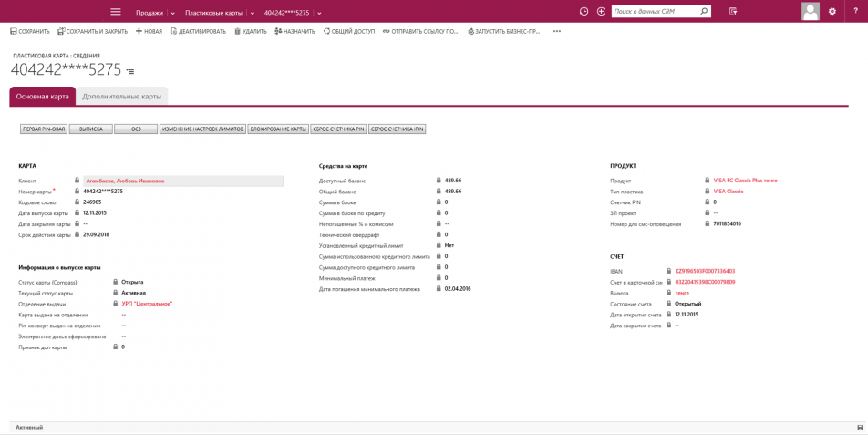Click the quick create plus icon
Image resolution: width=868 pixels, height=435 pixels.
point(601,12)
